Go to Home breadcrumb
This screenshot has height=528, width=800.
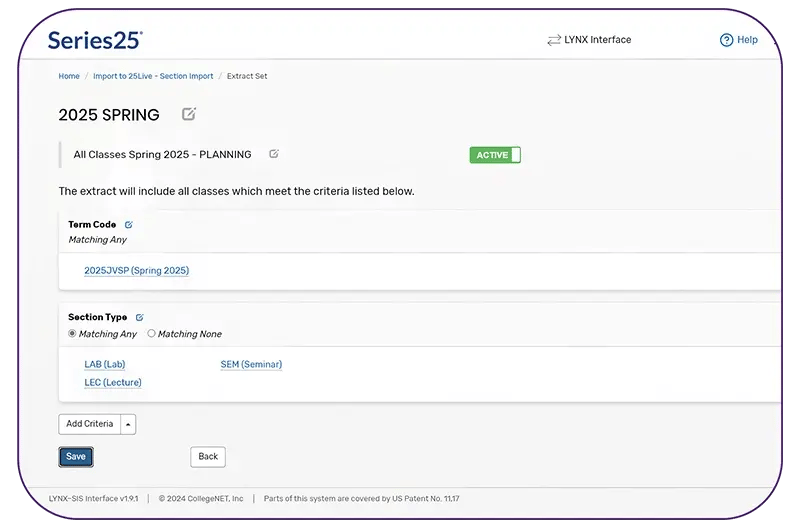click(69, 76)
